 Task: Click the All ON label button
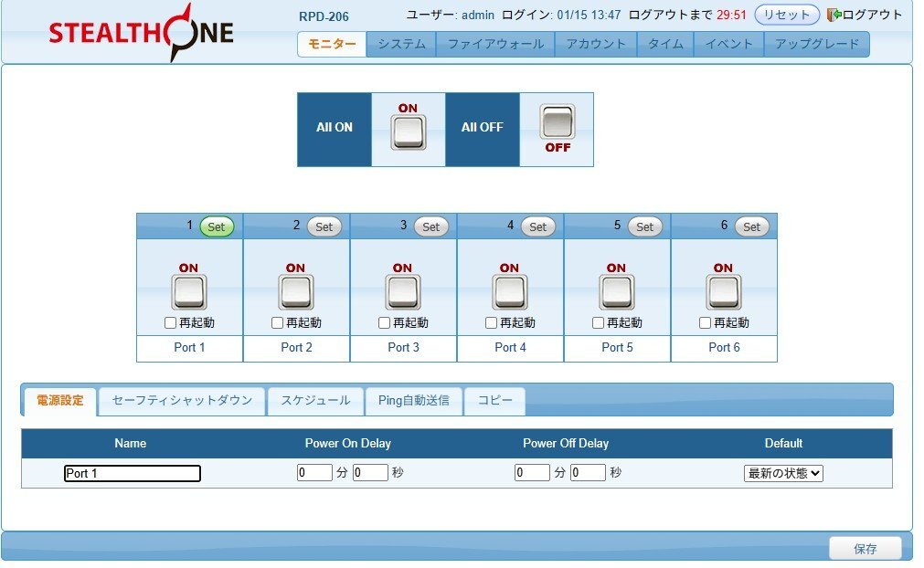[335, 130]
